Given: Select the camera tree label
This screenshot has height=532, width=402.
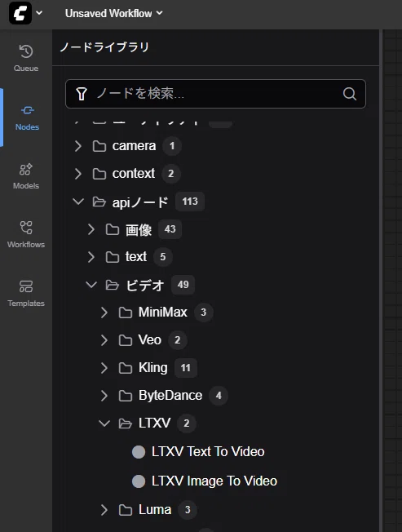Looking at the screenshot, I should point(134,146).
